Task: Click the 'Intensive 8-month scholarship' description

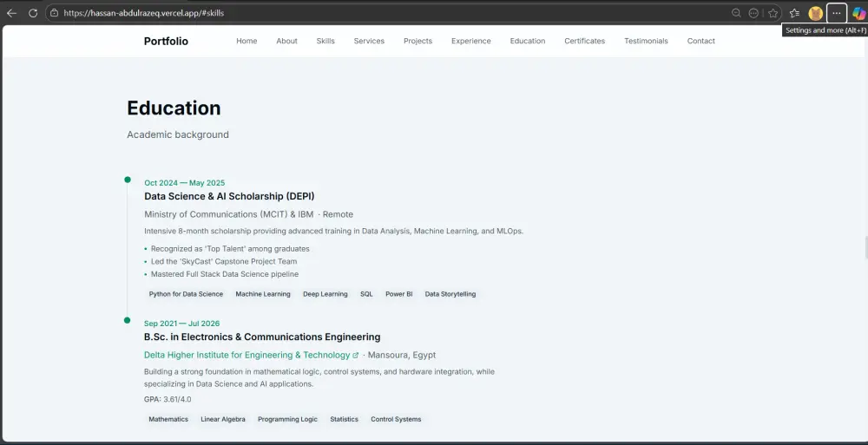Action: pyautogui.click(x=334, y=231)
